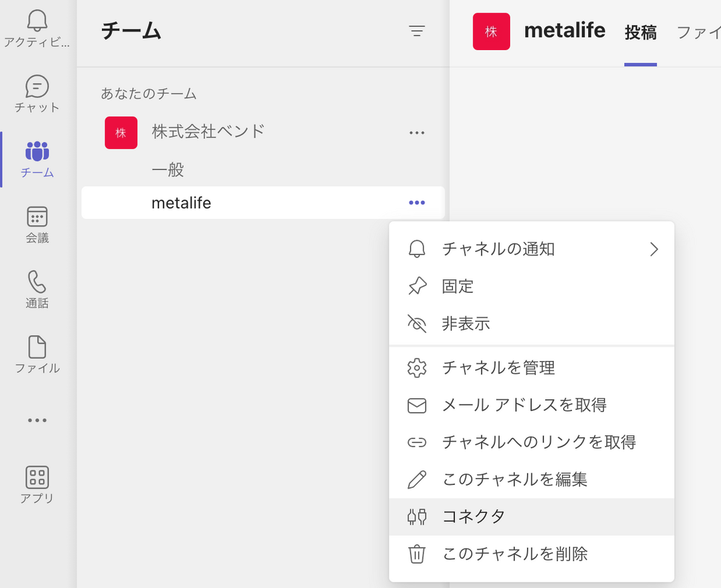Click the pin icon next to 固定
This screenshot has width=721, height=588.
(x=417, y=286)
